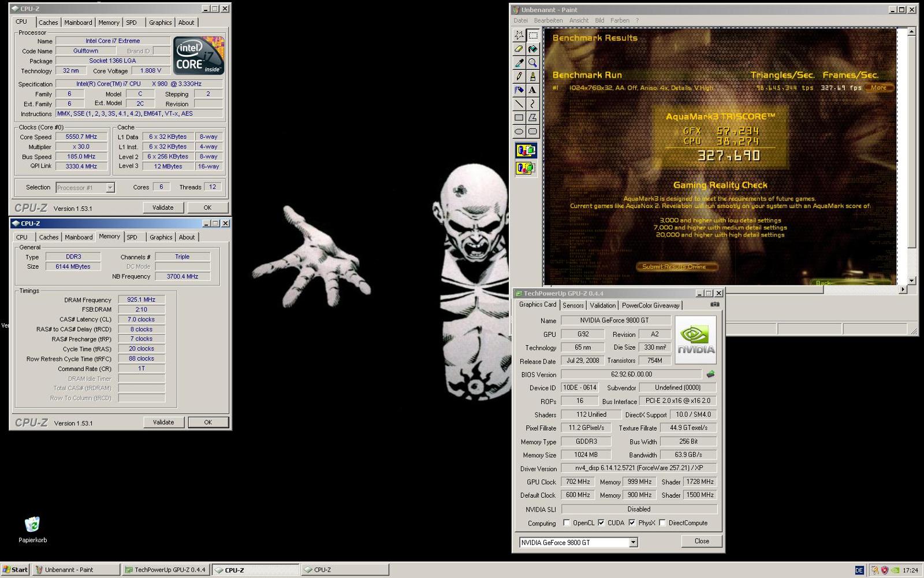Select the rectangular Select tool in Paint
Viewport: 924px width, 578px height.
532,35
